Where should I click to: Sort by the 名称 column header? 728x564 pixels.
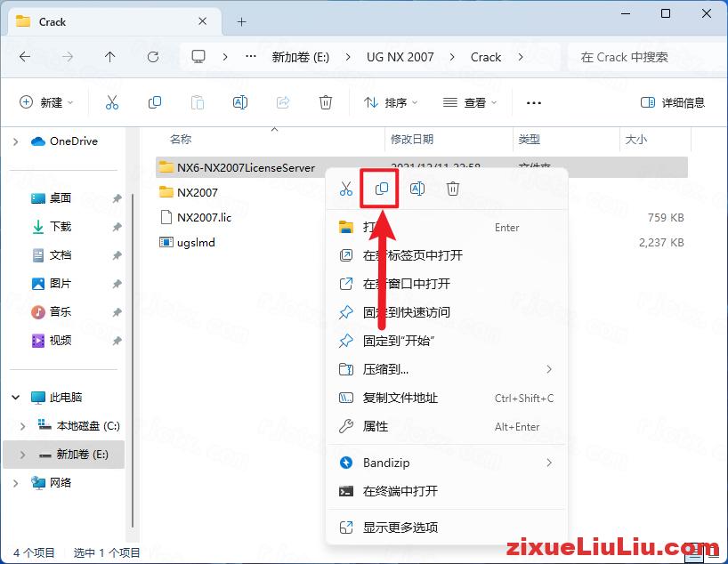pos(181,139)
